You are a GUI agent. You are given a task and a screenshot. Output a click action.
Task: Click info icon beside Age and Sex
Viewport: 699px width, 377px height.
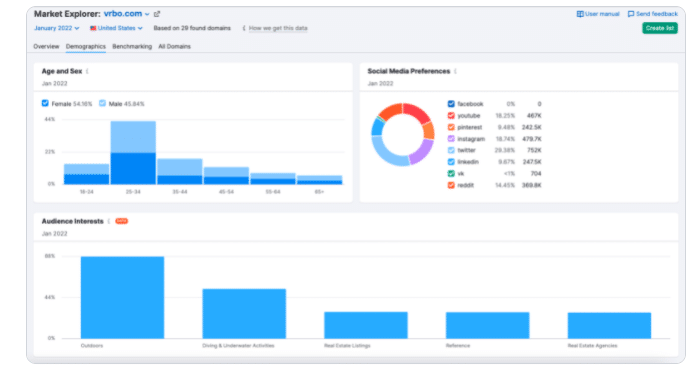coord(87,71)
